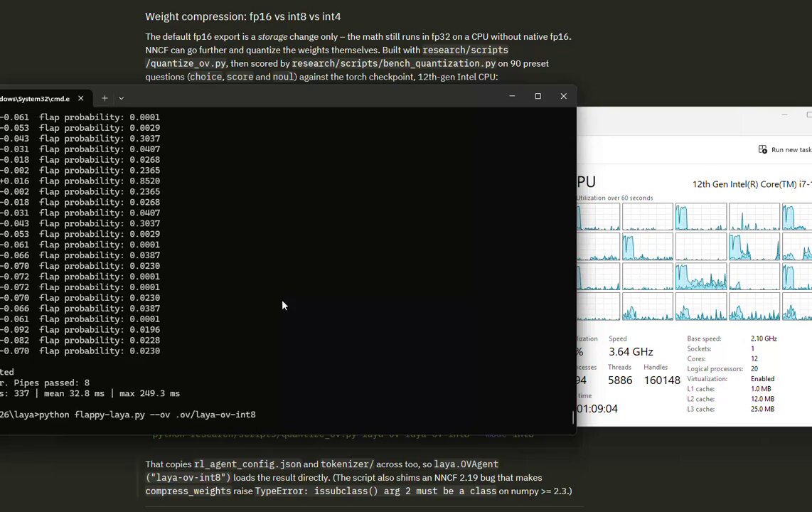Click the -0.092 flap probability 0.0196 line
This screenshot has height=512, width=812.
click(80, 329)
